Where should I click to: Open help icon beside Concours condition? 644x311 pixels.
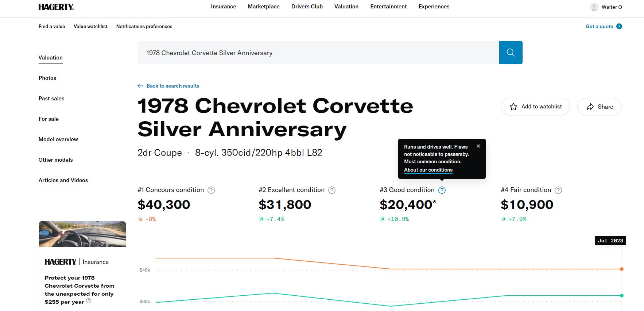[x=211, y=190]
